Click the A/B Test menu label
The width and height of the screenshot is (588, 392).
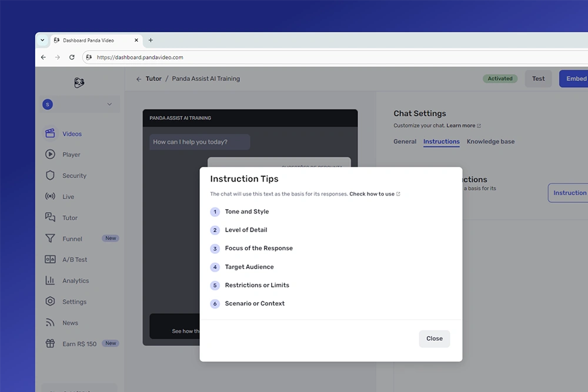pos(75,260)
